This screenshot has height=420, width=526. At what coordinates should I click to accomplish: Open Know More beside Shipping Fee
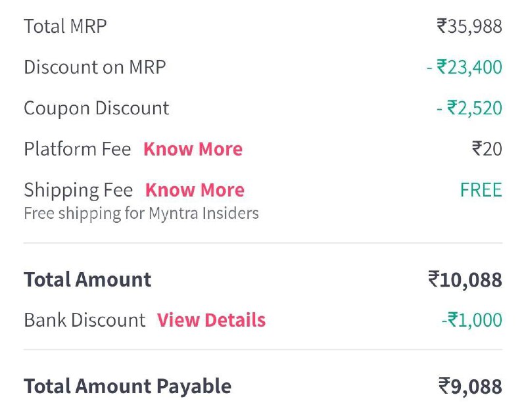coord(195,190)
